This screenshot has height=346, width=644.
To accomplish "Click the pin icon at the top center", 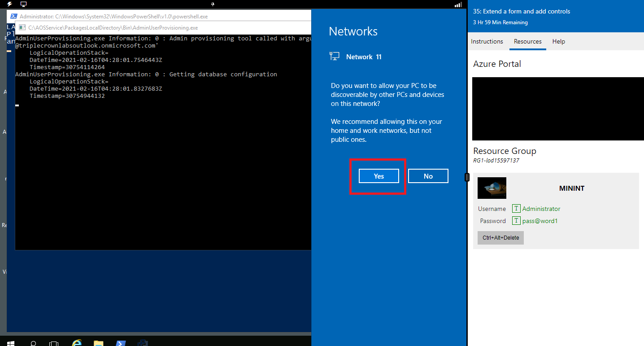I will [x=213, y=4].
